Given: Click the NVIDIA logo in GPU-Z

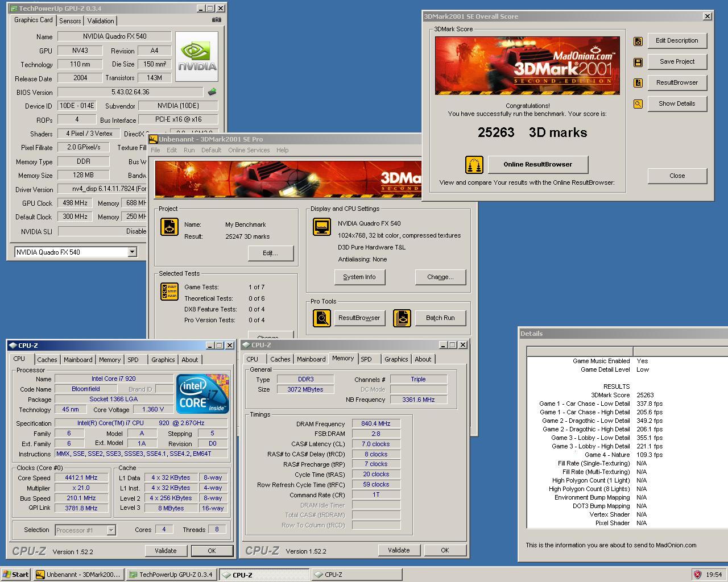Looking at the screenshot, I should click(197, 56).
